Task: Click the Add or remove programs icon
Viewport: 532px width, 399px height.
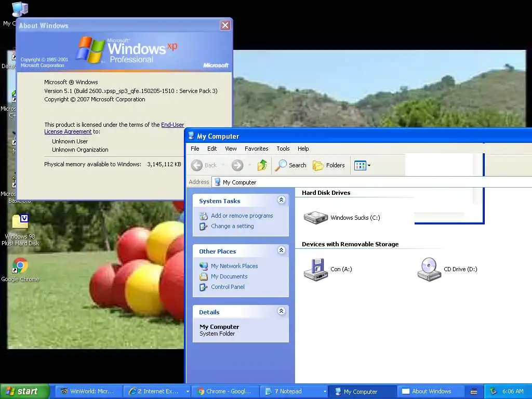Action: coord(204,216)
